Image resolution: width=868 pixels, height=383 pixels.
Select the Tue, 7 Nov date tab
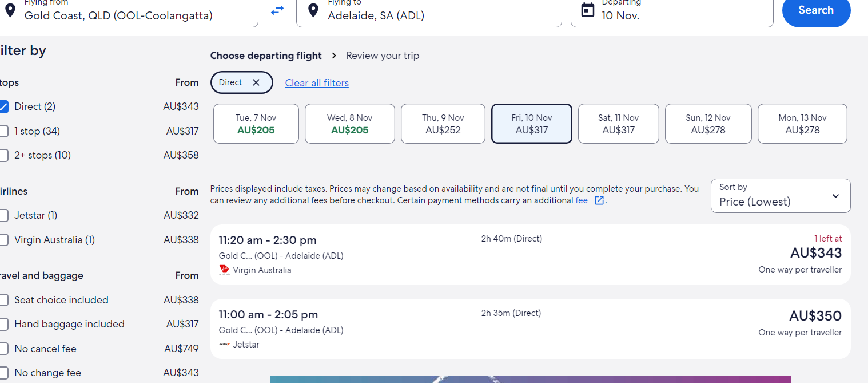click(x=256, y=124)
